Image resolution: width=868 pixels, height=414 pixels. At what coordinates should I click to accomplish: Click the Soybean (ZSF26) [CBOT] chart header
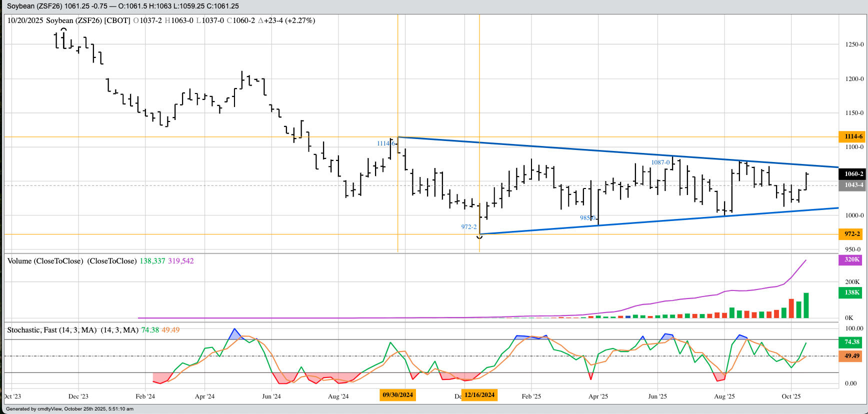pyautogui.click(x=88, y=20)
